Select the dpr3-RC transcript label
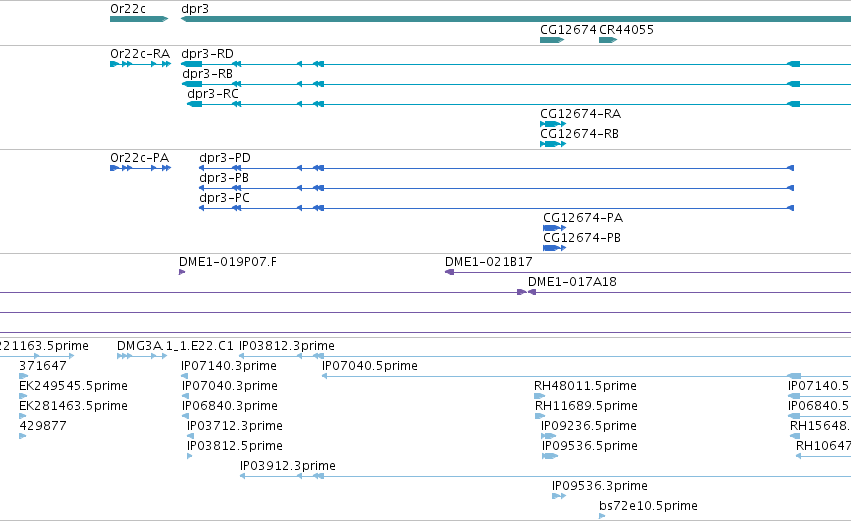The image size is (851, 521). (213, 94)
